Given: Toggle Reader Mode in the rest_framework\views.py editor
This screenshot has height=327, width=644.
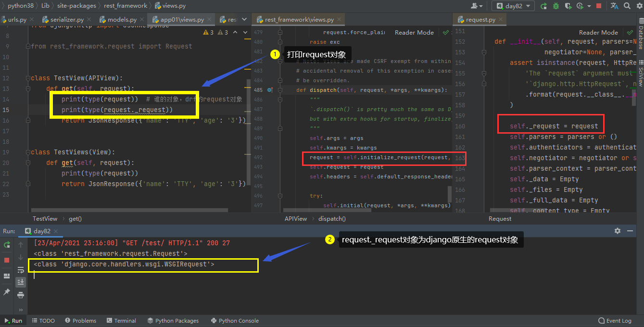Looking at the screenshot, I should tap(414, 33).
